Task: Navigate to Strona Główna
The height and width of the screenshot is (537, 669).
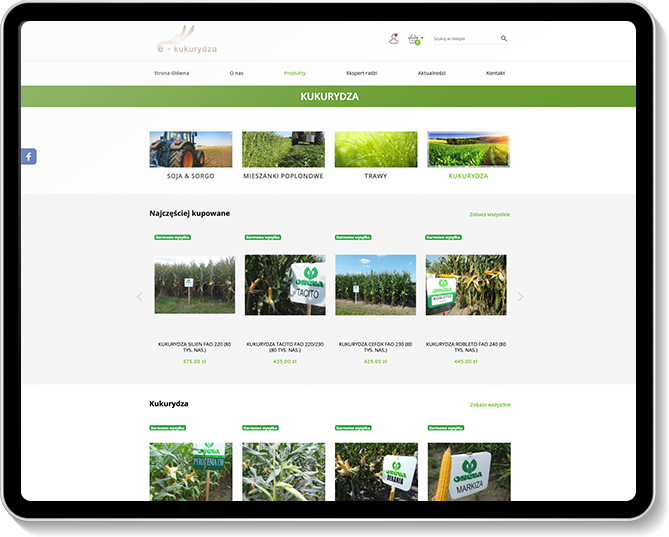Action: [170, 73]
